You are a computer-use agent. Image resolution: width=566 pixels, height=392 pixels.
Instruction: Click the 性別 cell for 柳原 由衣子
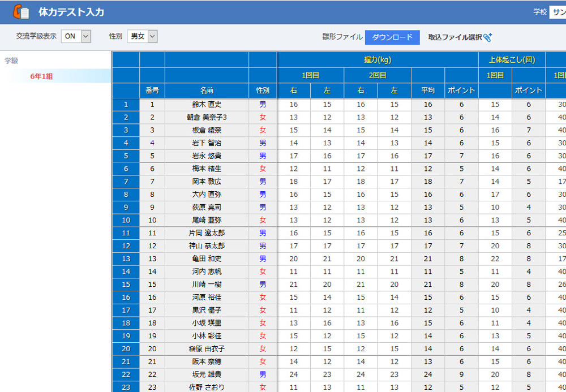click(x=263, y=349)
